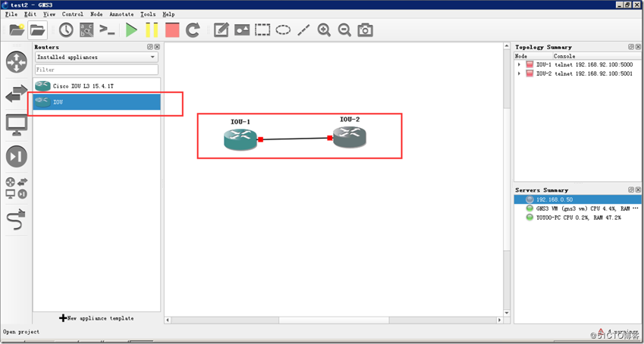Click the canvas horizontal scrollbar thumb
Screen dimensions: 644x344
332,320
